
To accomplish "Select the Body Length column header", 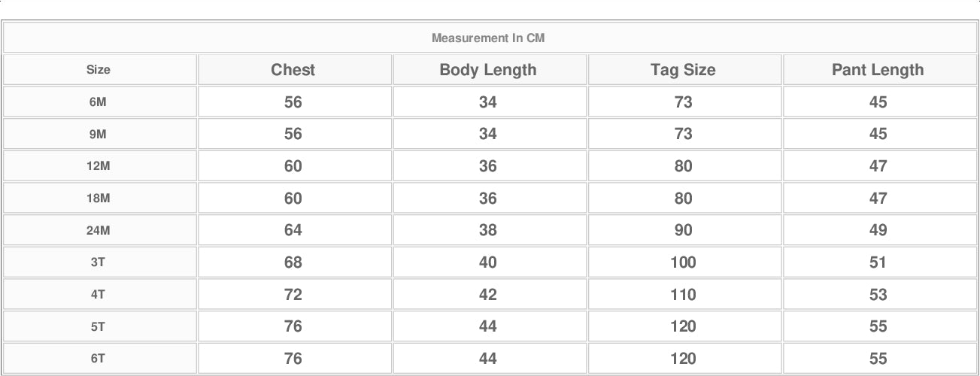I will pyautogui.click(x=488, y=70).
